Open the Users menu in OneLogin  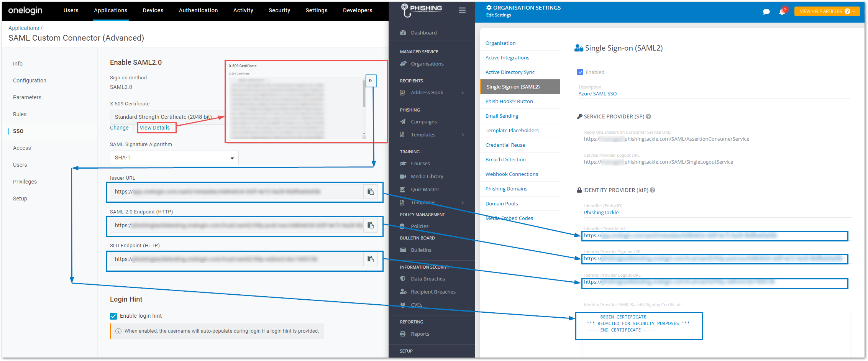click(71, 10)
